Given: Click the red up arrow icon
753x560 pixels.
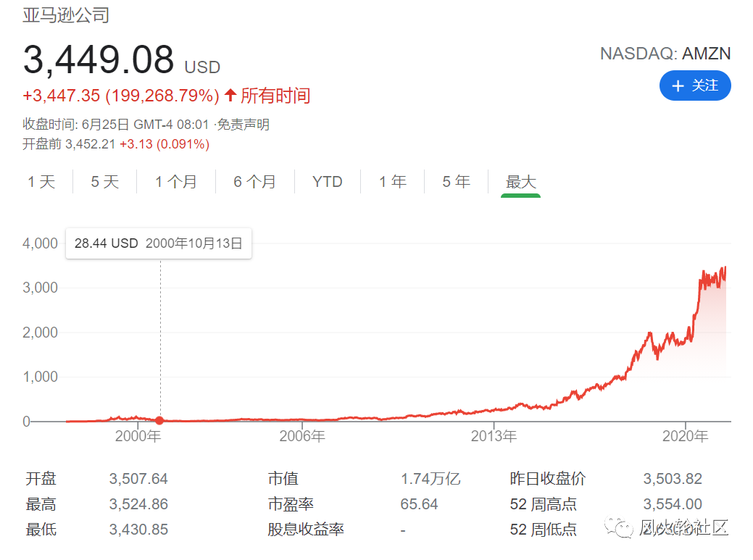Looking at the screenshot, I should pyautogui.click(x=230, y=95).
